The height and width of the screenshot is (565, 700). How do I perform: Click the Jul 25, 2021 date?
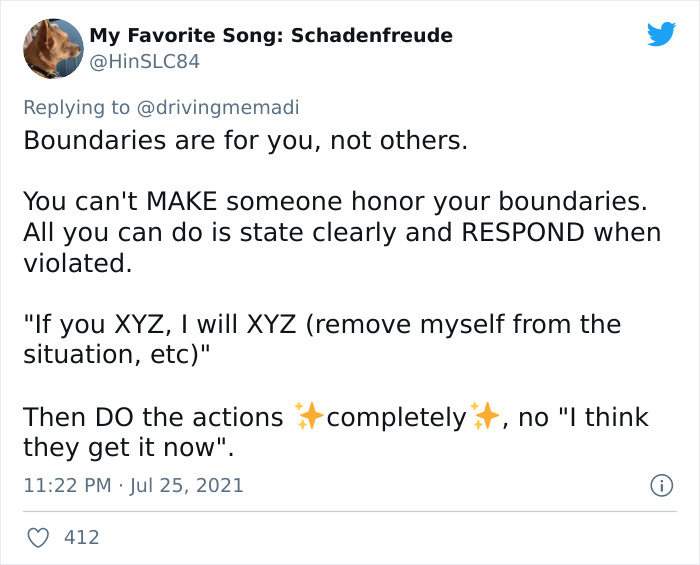tap(187, 485)
